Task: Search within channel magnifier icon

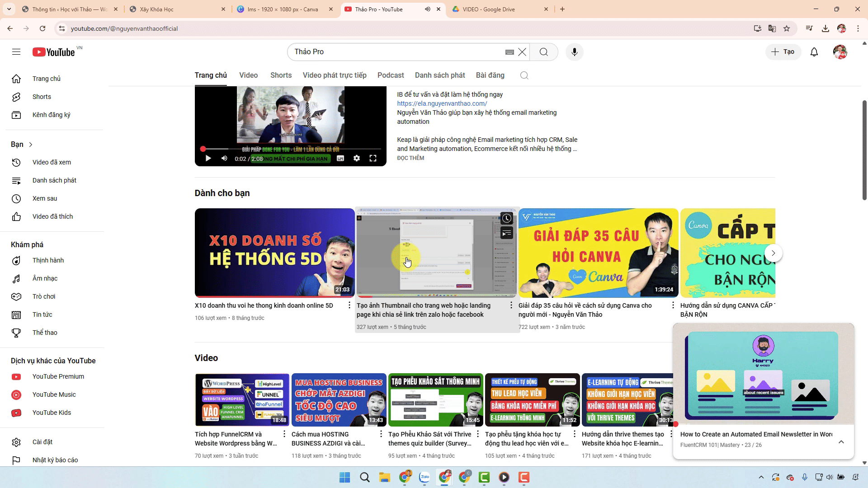Action: click(524, 75)
